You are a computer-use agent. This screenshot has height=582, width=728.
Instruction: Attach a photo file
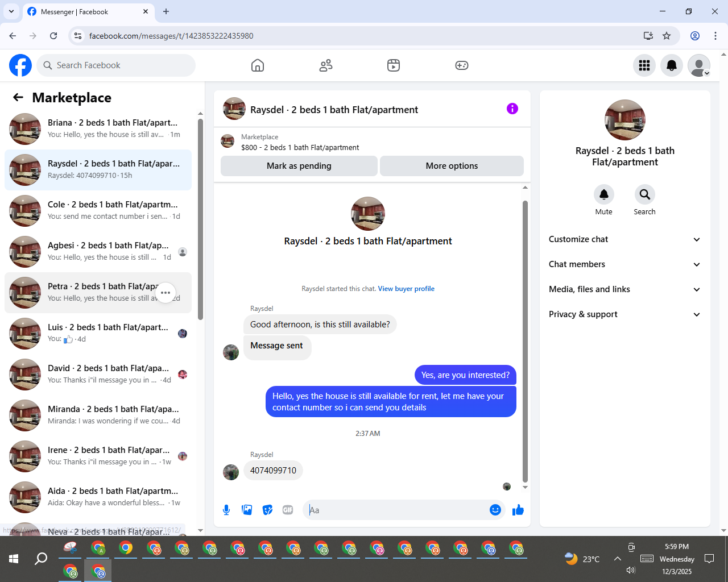click(x=247, y=510)
